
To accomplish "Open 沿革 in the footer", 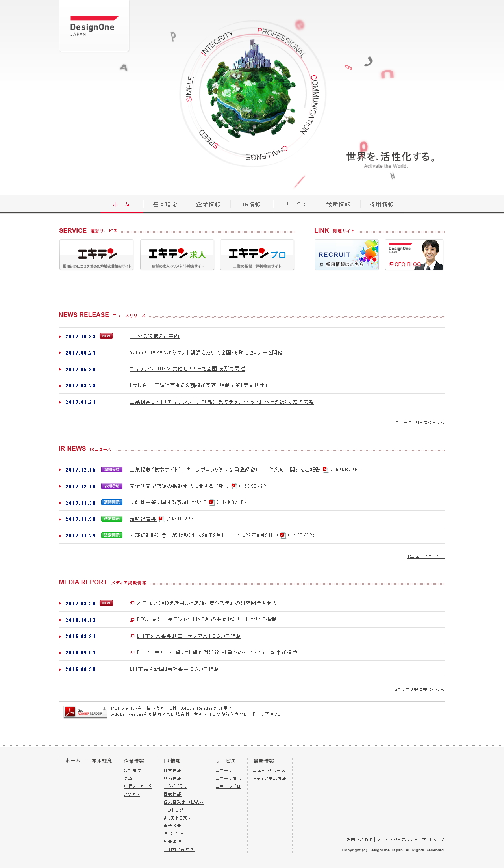I will [x=128, y=779].
